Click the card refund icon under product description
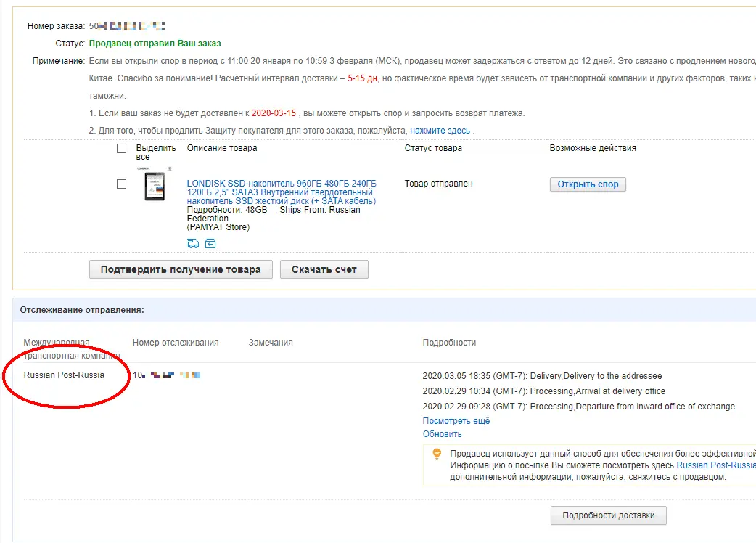The height and width of the screenshot is (543, 756). pyautogui.click(x=210, y=243)
